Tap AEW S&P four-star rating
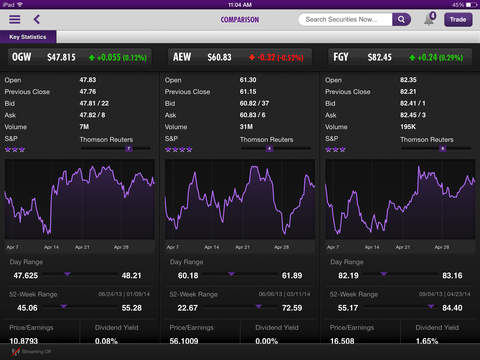Image resolution: width=480 pixels, height=360 pixels. pyautogui.click(x=179, y=149)
